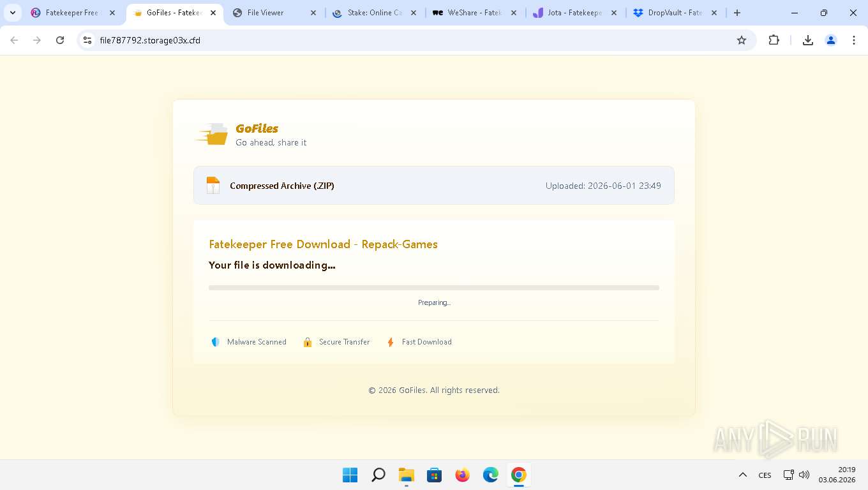The height and width of the screenshot is (490, 868).
Task: Switch to the File Viewer tab
Action: (274, 13)
